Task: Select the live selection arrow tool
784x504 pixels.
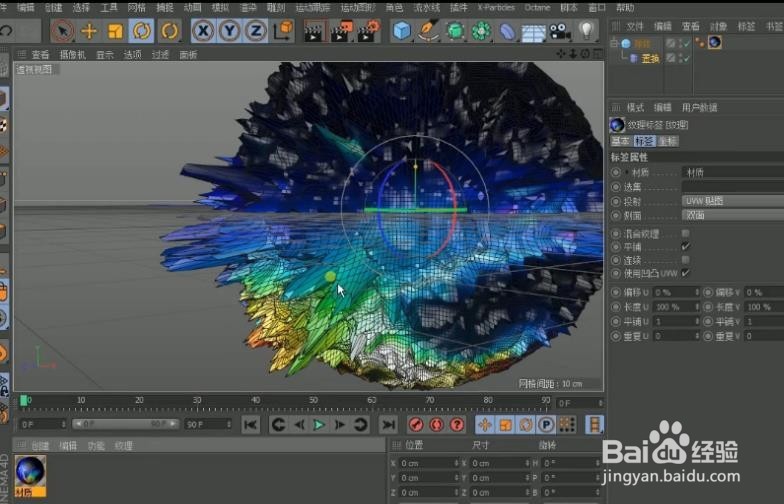Action: 63,31
